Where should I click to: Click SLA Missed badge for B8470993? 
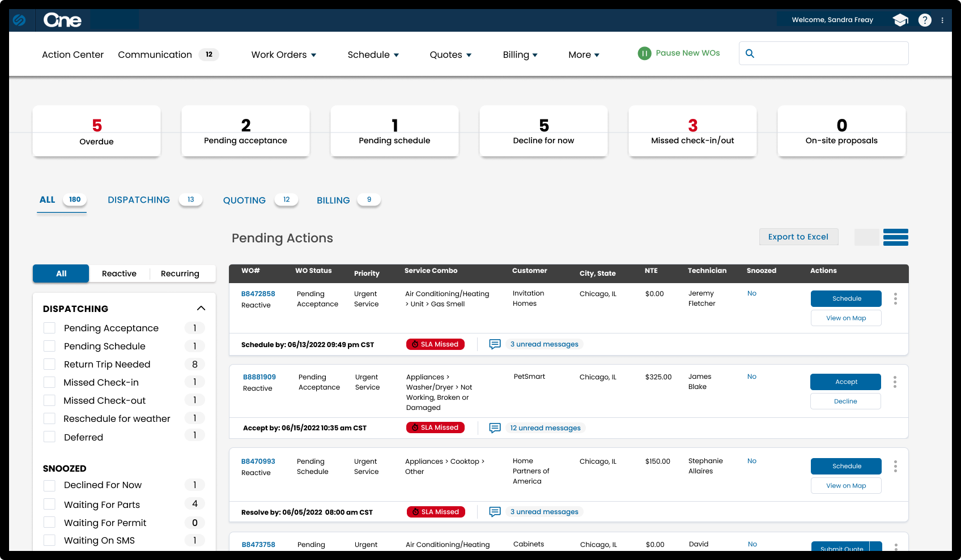click(x=436, y=512)
